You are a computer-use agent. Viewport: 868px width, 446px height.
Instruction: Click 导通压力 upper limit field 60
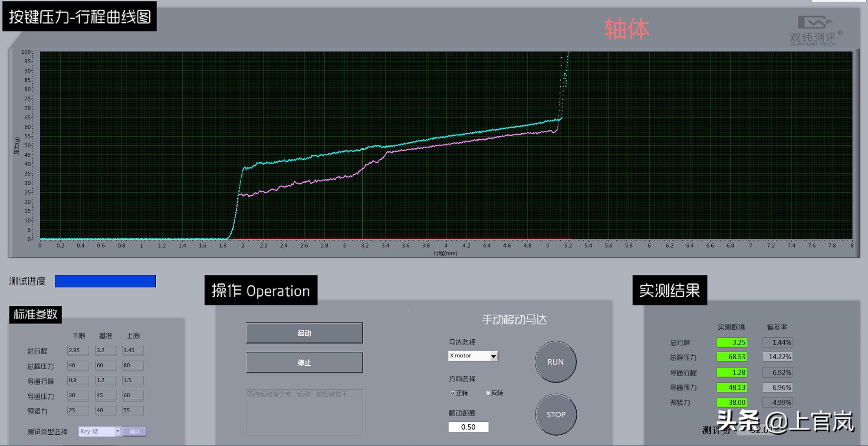tap(133, 395)
